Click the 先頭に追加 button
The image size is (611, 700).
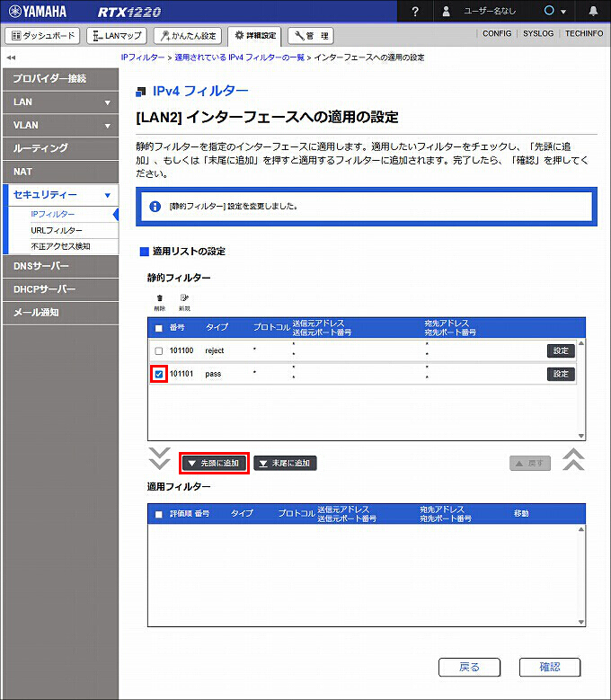click(x=214, y=464)
